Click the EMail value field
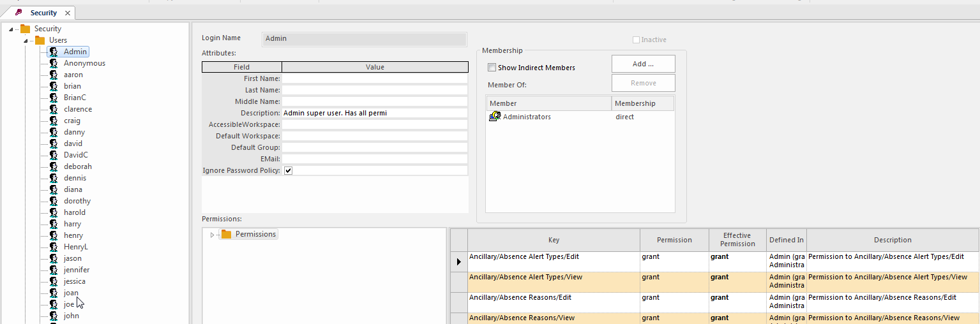Screen dimensions: 980x324 tap(375, 159)
